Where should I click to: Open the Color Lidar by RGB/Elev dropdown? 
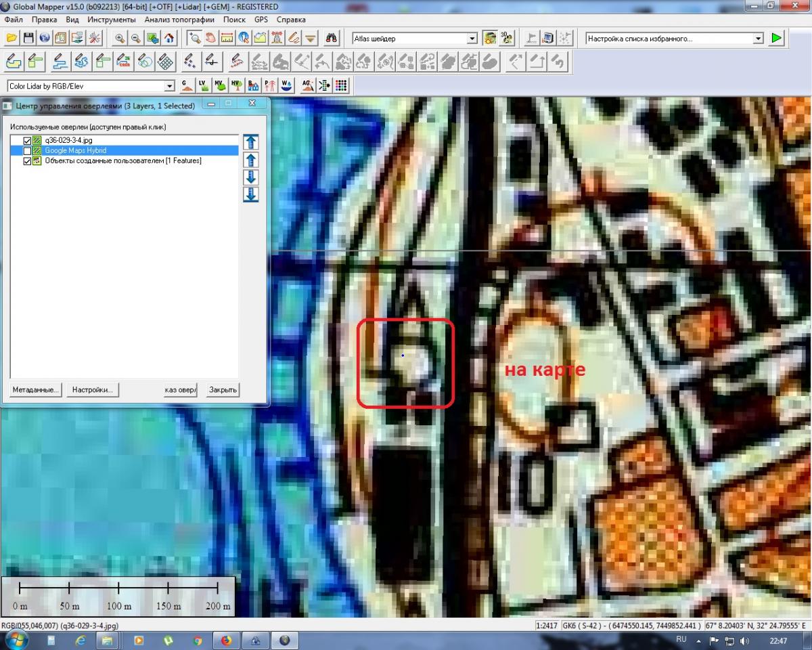click(x=170, y=86)
